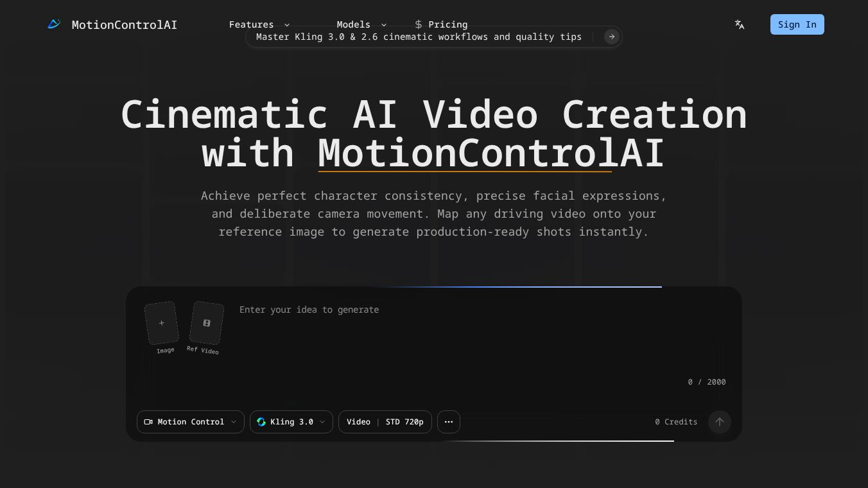Open the three-dot more options menu
The image size is (868, 488).
click(448, 422)
